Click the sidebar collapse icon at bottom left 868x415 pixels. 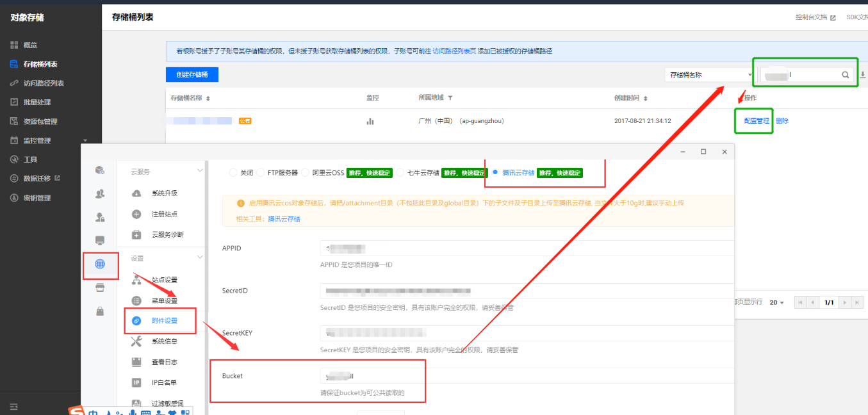point(14,406)
